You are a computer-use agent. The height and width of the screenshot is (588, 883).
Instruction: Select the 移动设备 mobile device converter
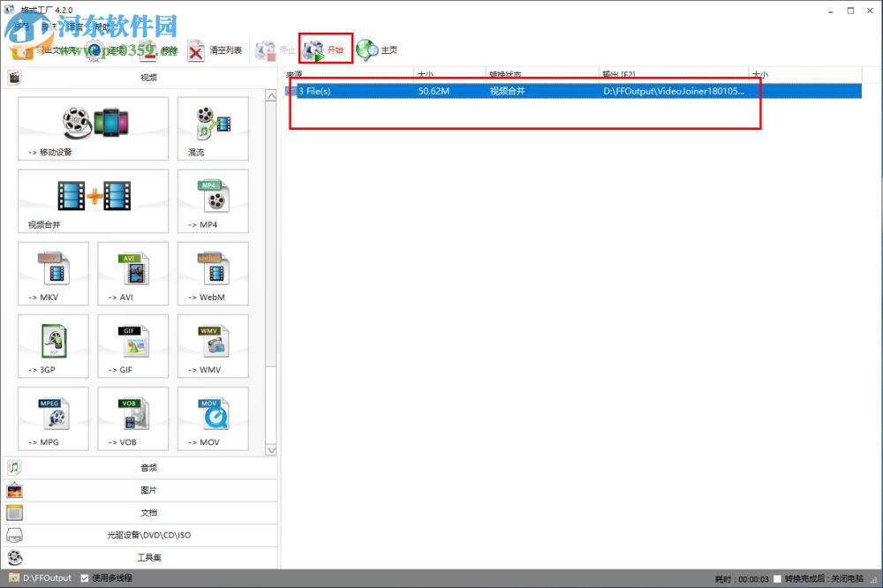[93, 128]
